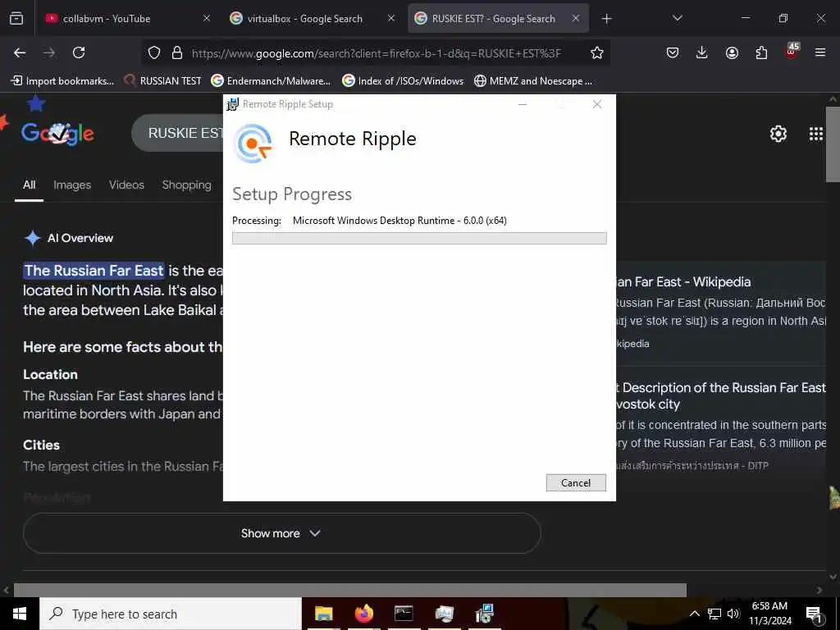The width and height of the screenshot is (840, 630).
Task: Reload the current page
Action: 79,52
